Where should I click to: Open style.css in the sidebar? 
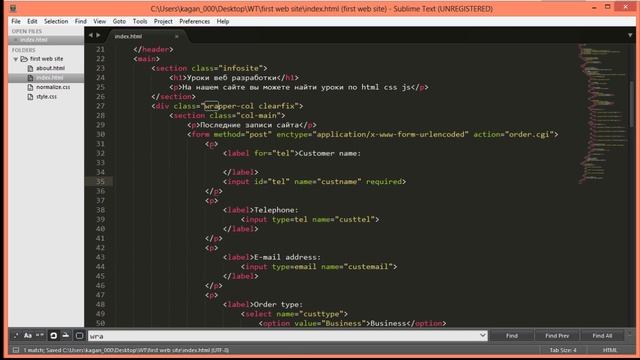[47, 97]
